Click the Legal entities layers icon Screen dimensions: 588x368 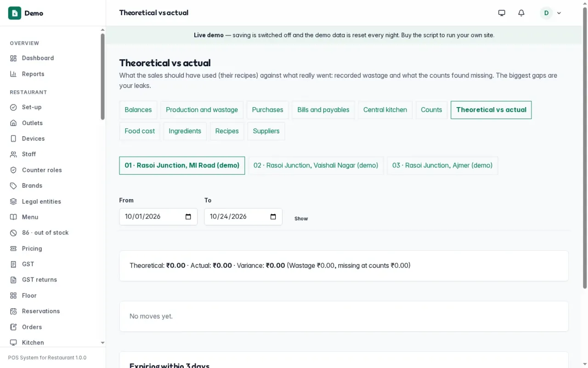[13, 201]
